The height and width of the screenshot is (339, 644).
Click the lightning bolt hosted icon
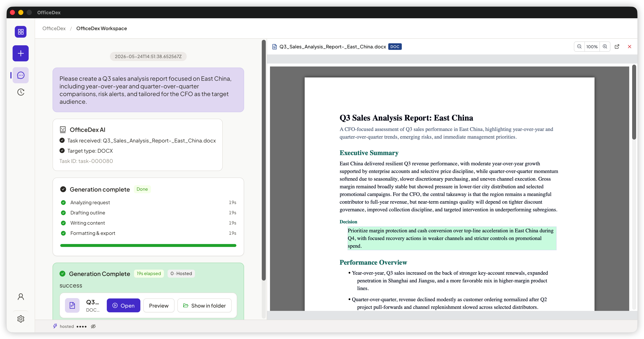coord(55,326)
